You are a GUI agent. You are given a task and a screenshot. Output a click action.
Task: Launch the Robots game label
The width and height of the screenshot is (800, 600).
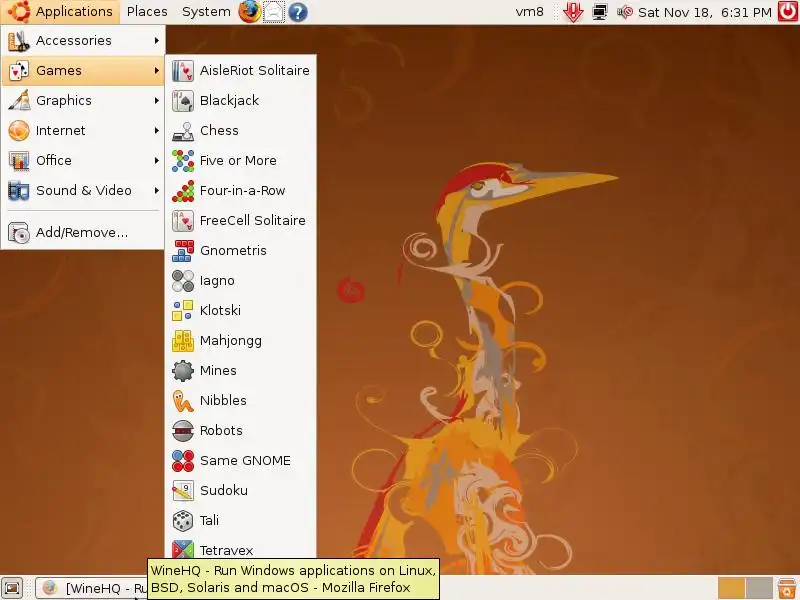221,431
